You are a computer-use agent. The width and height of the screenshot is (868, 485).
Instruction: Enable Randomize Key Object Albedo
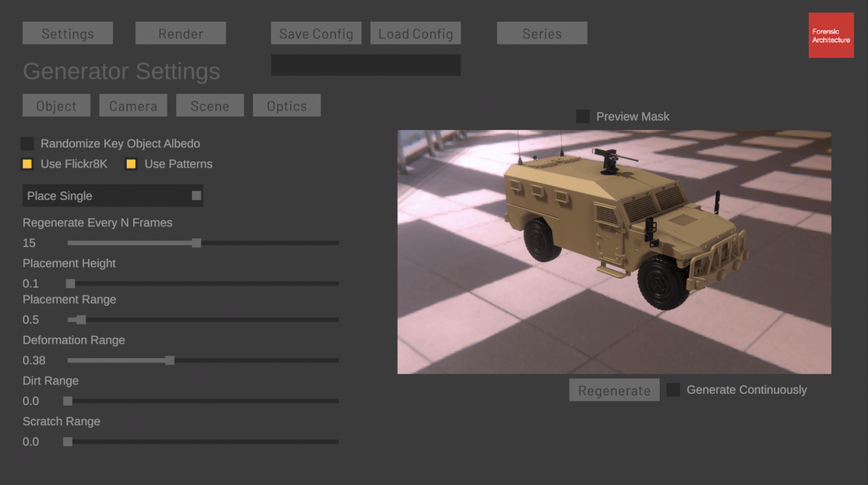point(27,143)
